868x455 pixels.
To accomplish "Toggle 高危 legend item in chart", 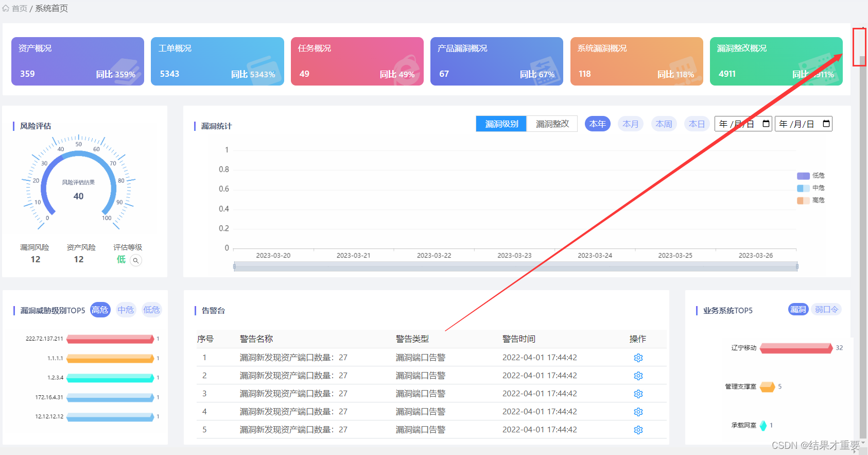I will pyautogui.click(x=811, y=200).
